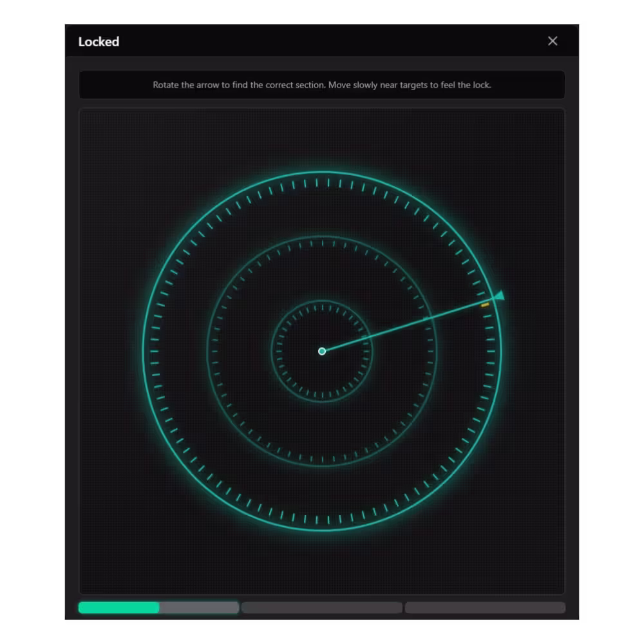The width and height of the screenshot is (644, 644).
Task: Click the Locked title text
Action: click(99, 41)
